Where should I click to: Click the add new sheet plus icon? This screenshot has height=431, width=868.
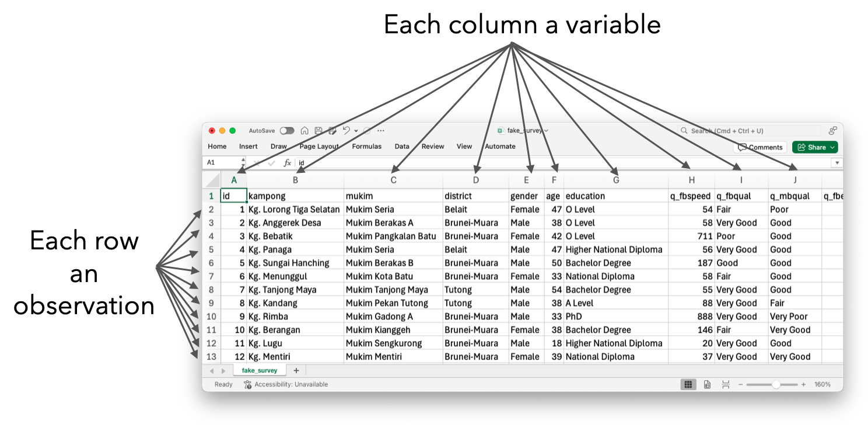click(x=296, y=370)
